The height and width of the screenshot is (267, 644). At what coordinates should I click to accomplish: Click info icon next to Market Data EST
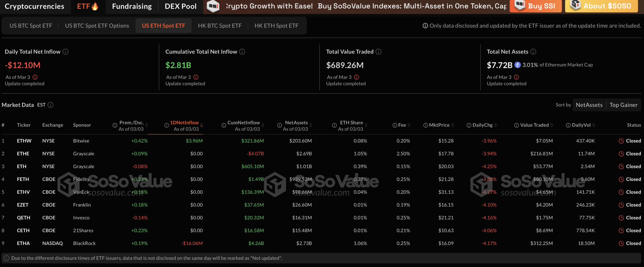(x=50, y=105)
